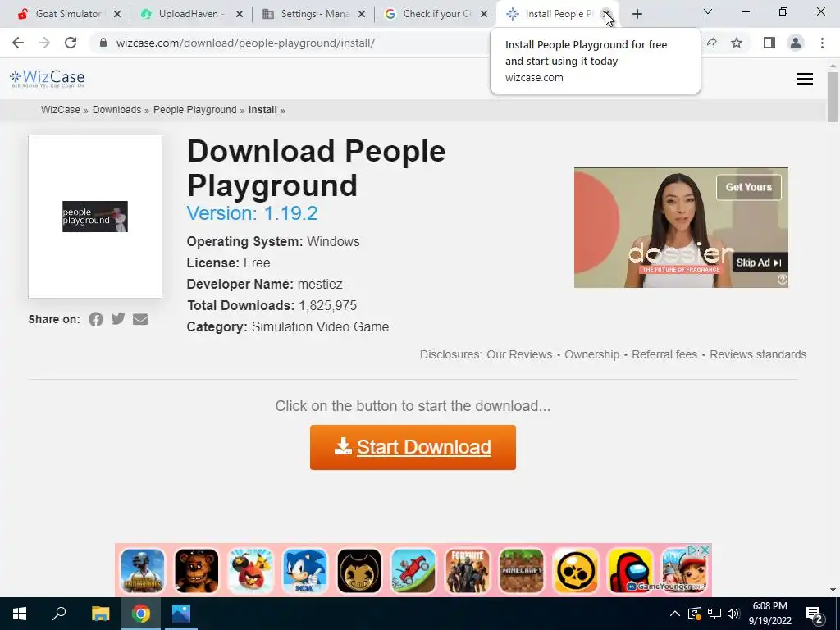The width and height of the screenshot is (840, 630).
Task: Click the ad info icon on video
Action: coord(782,280)
